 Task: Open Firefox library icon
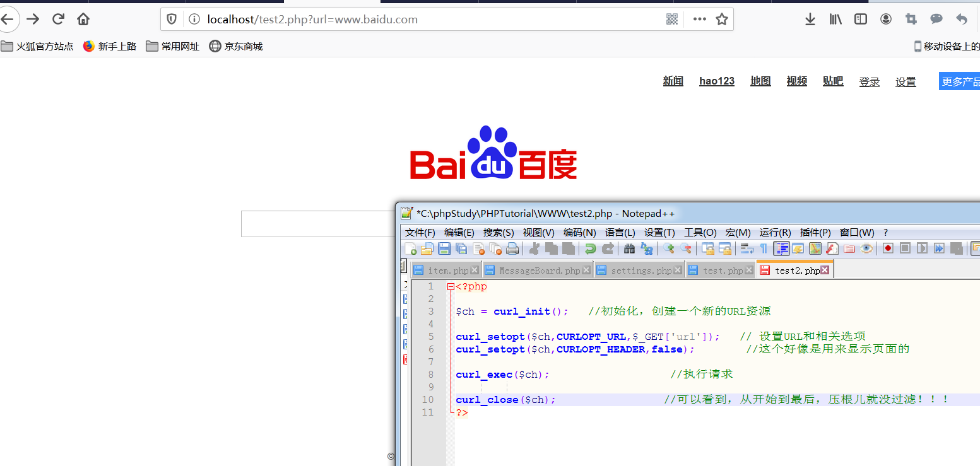(x=835, y=19)
